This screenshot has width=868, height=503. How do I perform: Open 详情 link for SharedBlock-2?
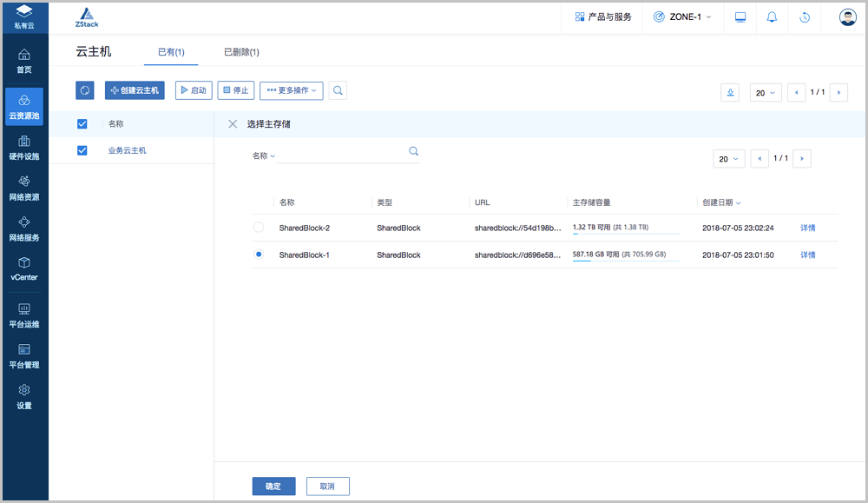(807, 228)
